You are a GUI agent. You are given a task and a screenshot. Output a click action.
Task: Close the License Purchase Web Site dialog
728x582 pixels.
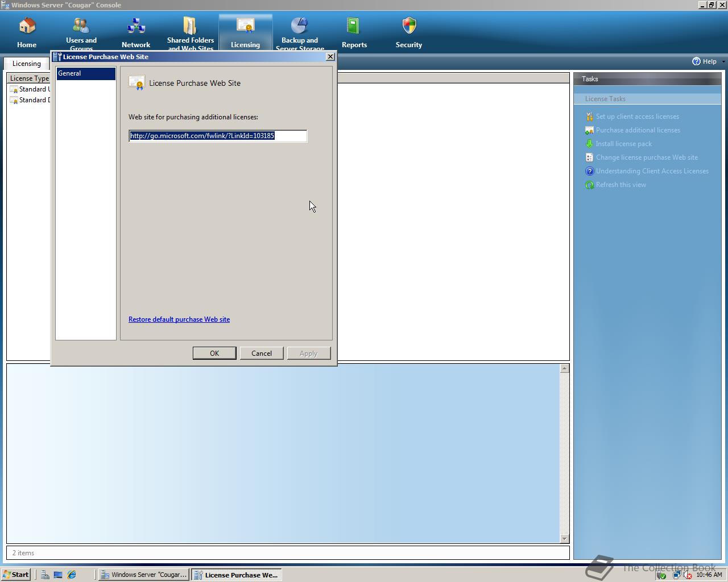tap(330, 57)
